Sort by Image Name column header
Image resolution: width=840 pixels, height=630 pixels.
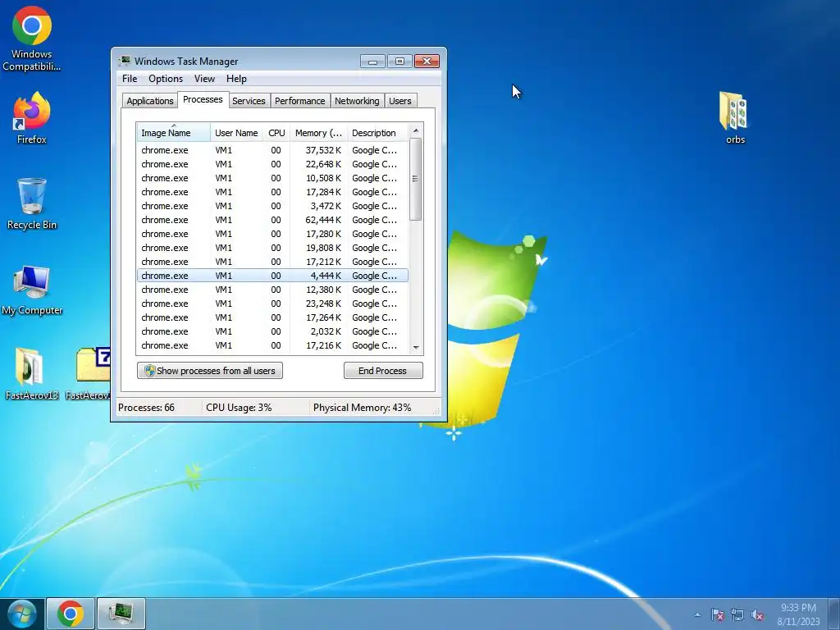(x=173, y=133)
